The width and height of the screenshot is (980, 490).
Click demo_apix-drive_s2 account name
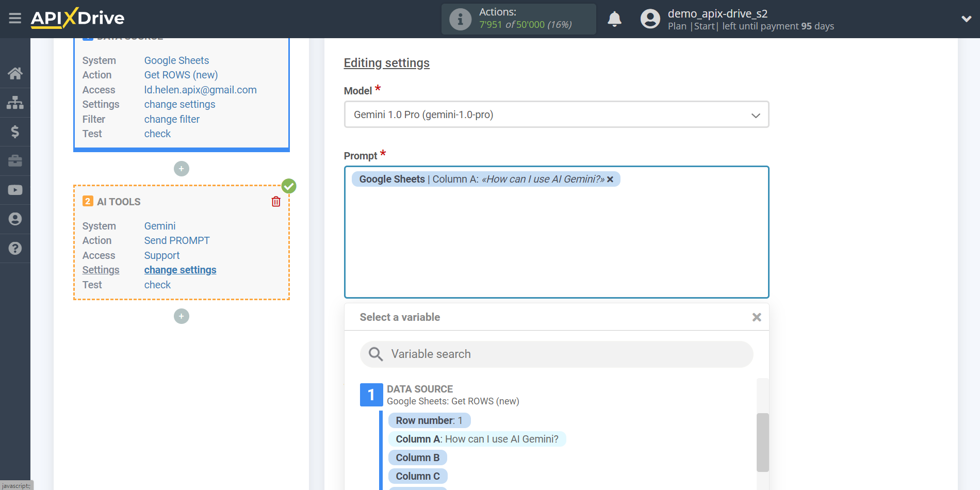[717, 13]
